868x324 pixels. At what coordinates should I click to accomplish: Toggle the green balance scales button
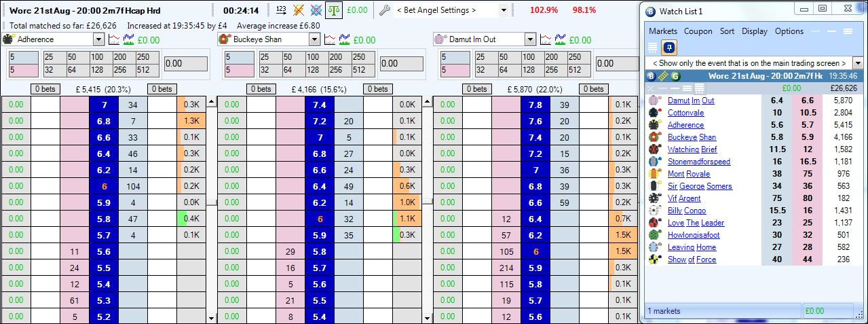(334, 10)
